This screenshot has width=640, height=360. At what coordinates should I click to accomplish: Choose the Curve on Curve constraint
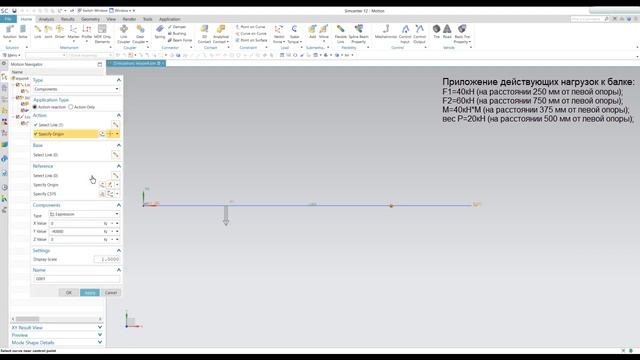(251, 33)
